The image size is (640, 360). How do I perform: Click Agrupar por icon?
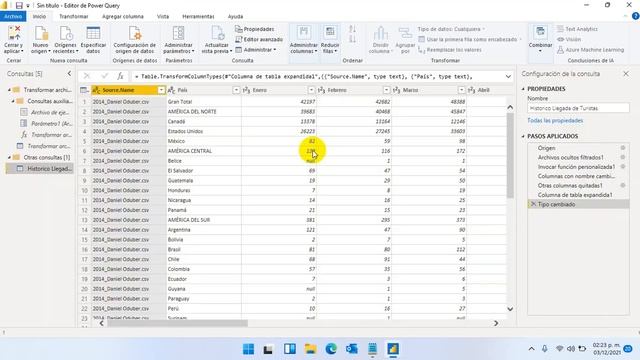tap(405, 33)
